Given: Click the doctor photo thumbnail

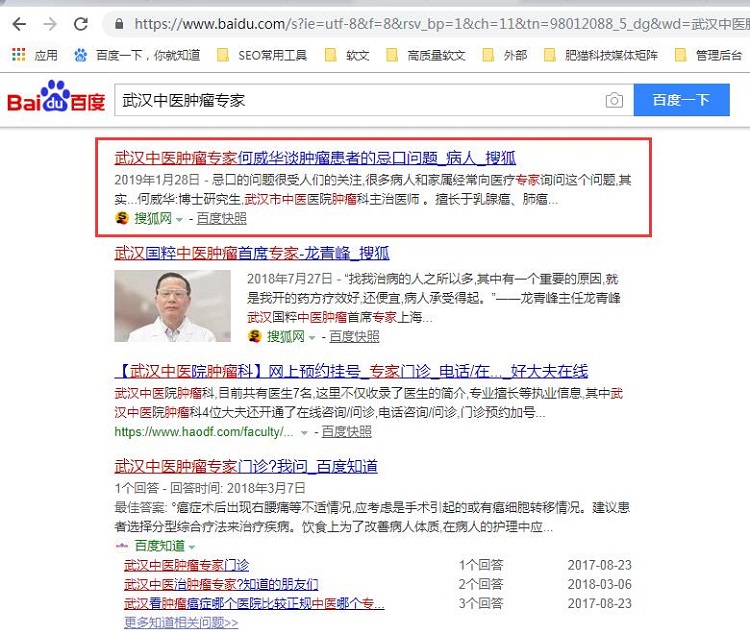Looking at the screenshot, I should click(x=172, y=306).
